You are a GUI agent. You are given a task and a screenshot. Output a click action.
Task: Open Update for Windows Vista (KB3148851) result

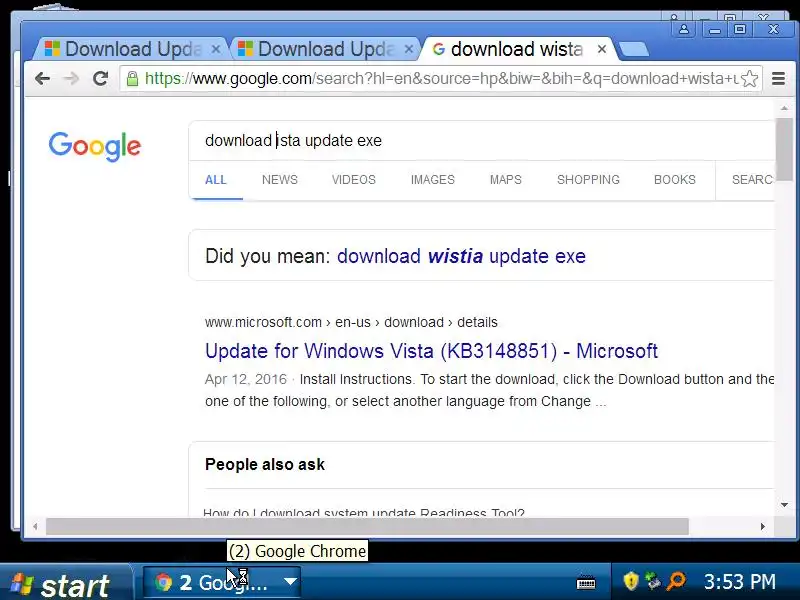pos(431,351)
